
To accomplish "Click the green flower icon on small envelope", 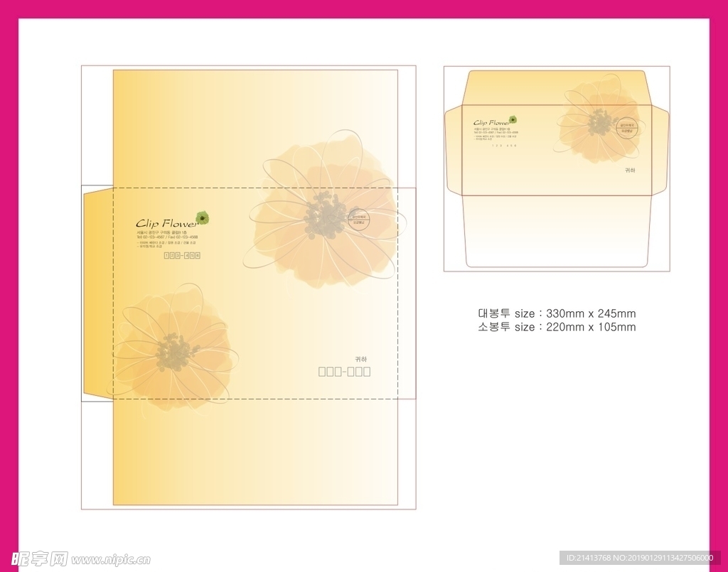I will [513, 120].
